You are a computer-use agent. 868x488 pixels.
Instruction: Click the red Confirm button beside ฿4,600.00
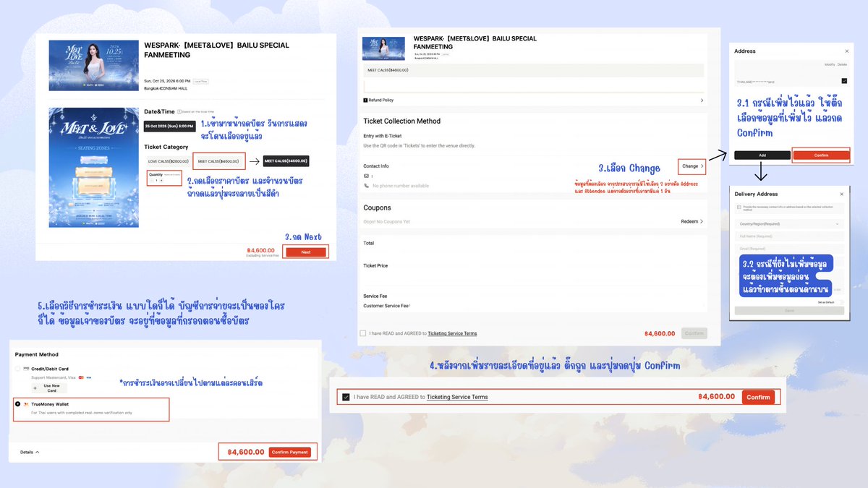[x=758, y=397]
